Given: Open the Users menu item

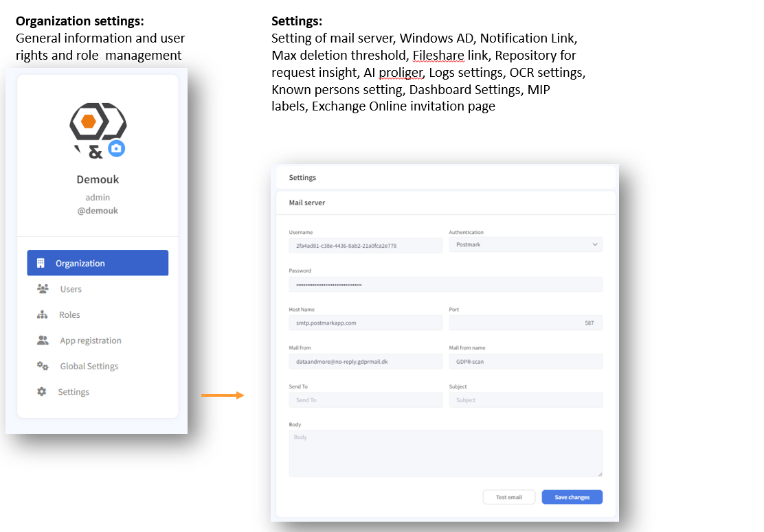Looking at the screenshot, I should coord(71,289).
